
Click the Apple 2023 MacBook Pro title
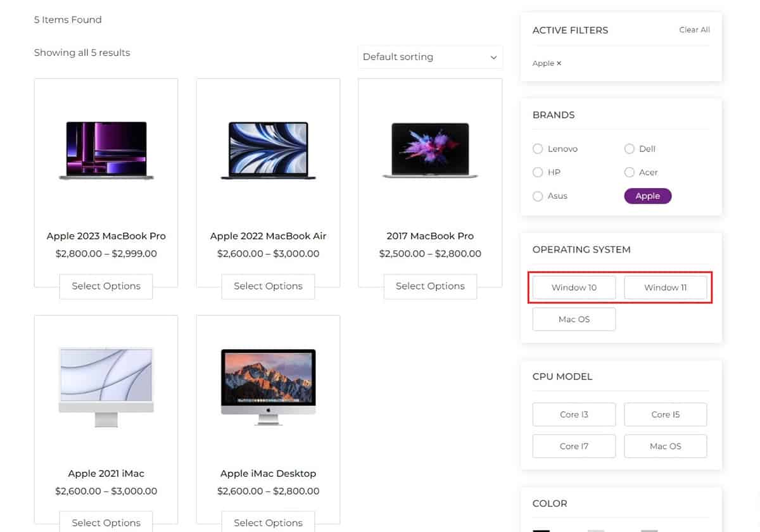click(x=106, y=236)
